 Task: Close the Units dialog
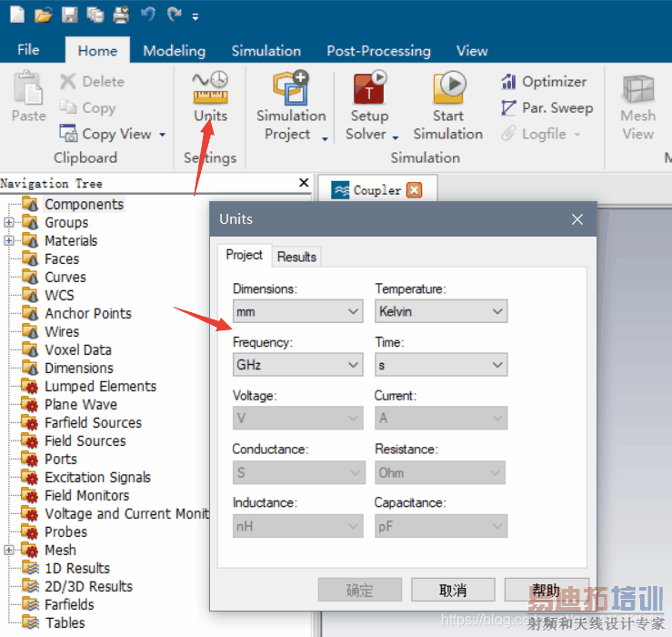pos(577,219)
